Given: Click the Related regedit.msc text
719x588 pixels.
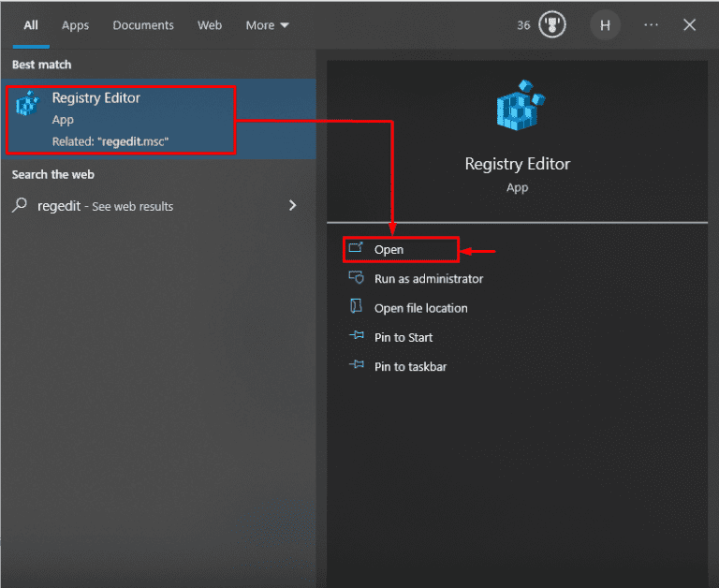Looking at the screenshot, I should tap(110, 141).
